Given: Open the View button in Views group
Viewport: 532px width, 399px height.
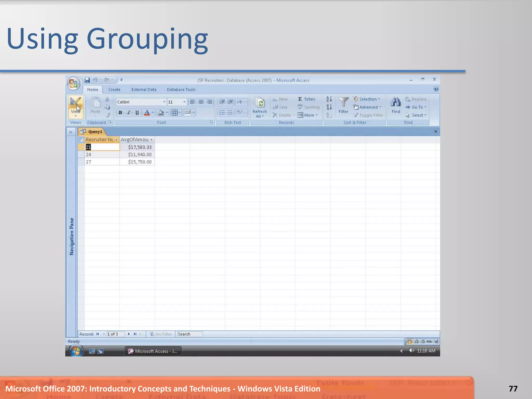Looking at the screenshot, I should (76, 107).
